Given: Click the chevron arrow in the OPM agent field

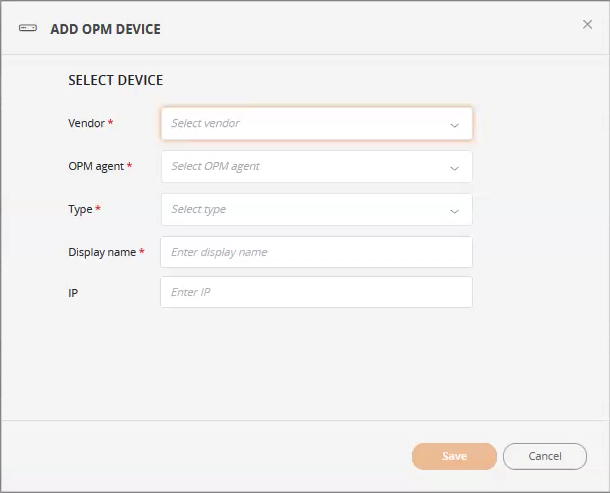Looking at the screenshot, I should click(454, 168).
